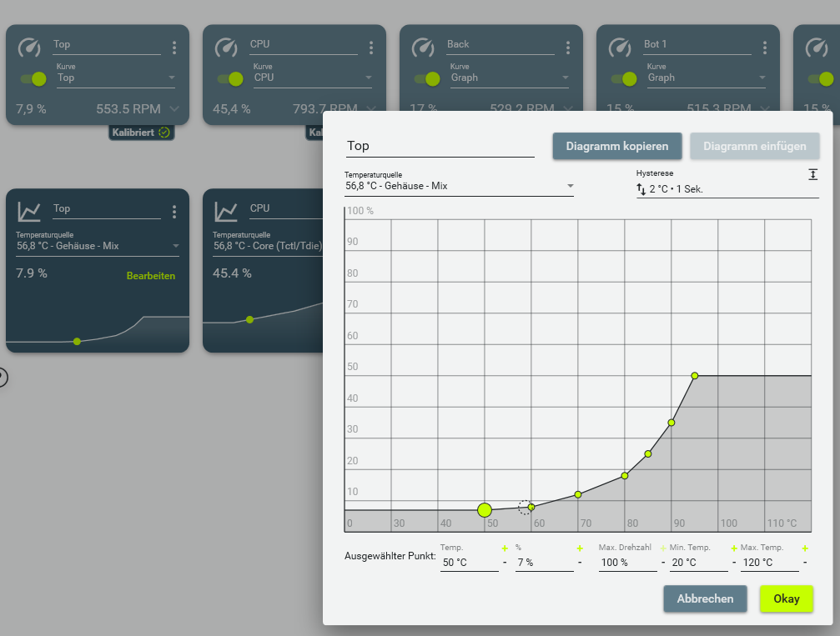840x636 pixels.
Task: Increase Max. Drehzahl with plus
Action: [x=663, y=548]
